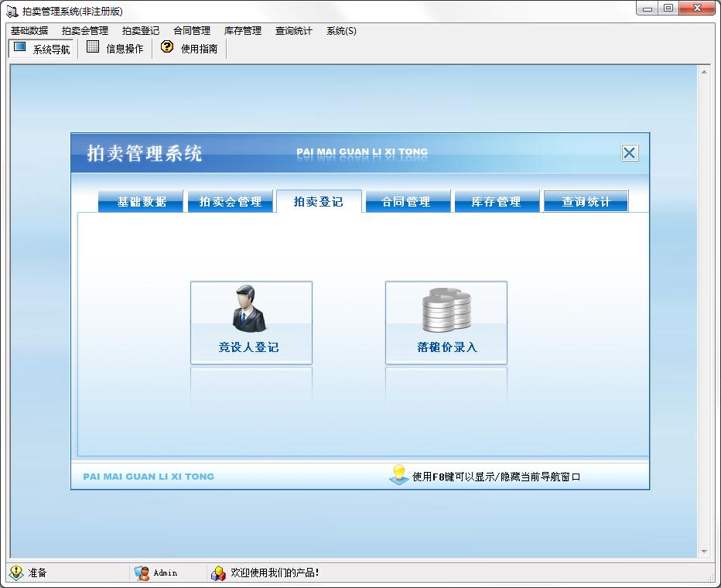The width and height of the screenshot is (721, 588).
Task: Open the 合同管理 menu in menu bar
Action: tap(192, 31)
